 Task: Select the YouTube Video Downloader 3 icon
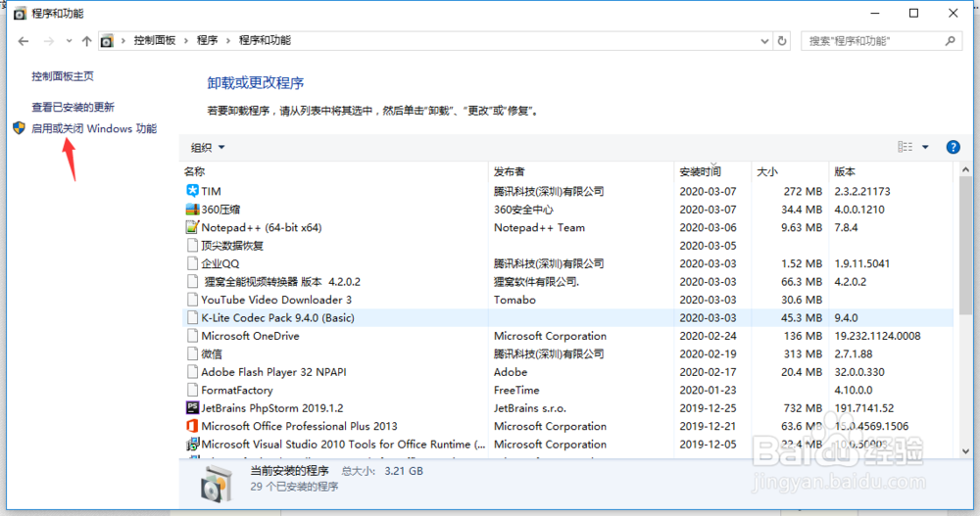192,300
